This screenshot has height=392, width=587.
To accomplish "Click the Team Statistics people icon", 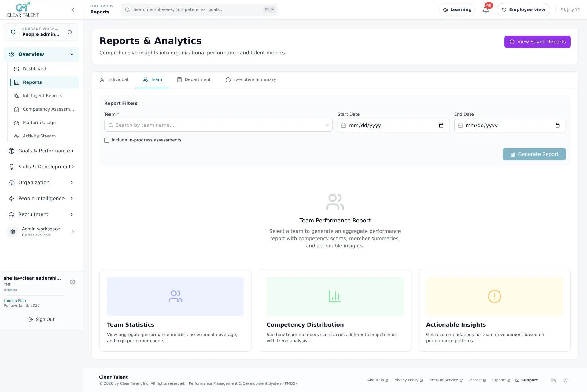I will pyautogui.click(x=175, y=296).
